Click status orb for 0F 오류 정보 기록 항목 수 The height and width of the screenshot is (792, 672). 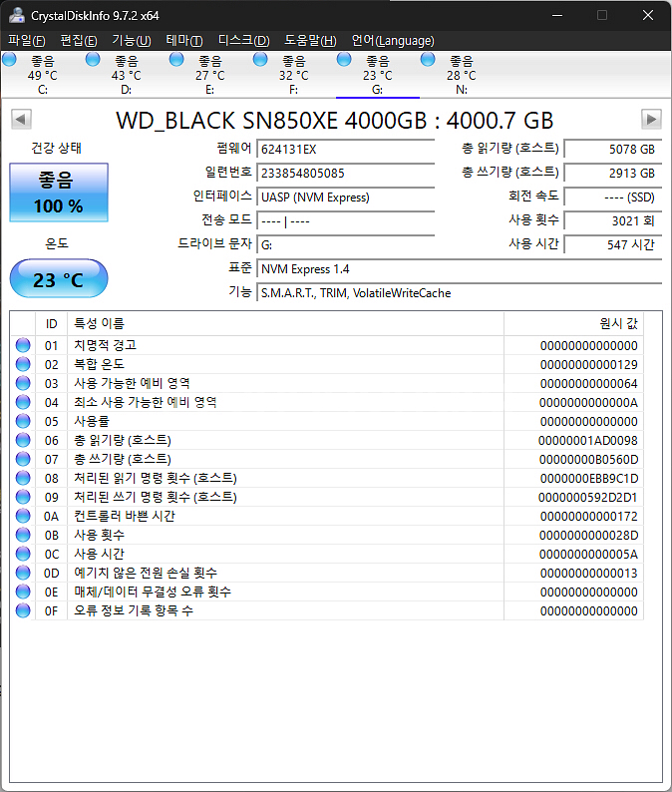coord(23,610)
